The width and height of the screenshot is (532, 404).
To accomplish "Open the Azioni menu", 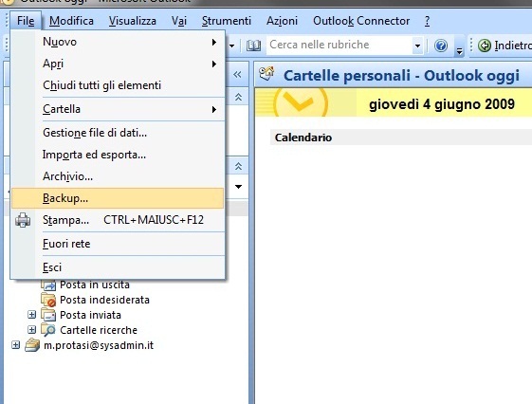I will (x=282, y=21).
